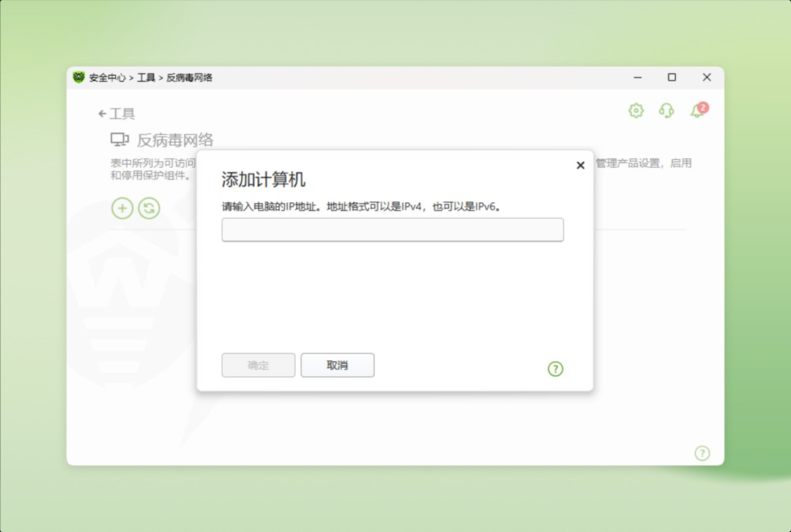This screenshot has height=532, width=791.
Task: Click the help question mark inside the dialog
Action: tap(555, 369)
